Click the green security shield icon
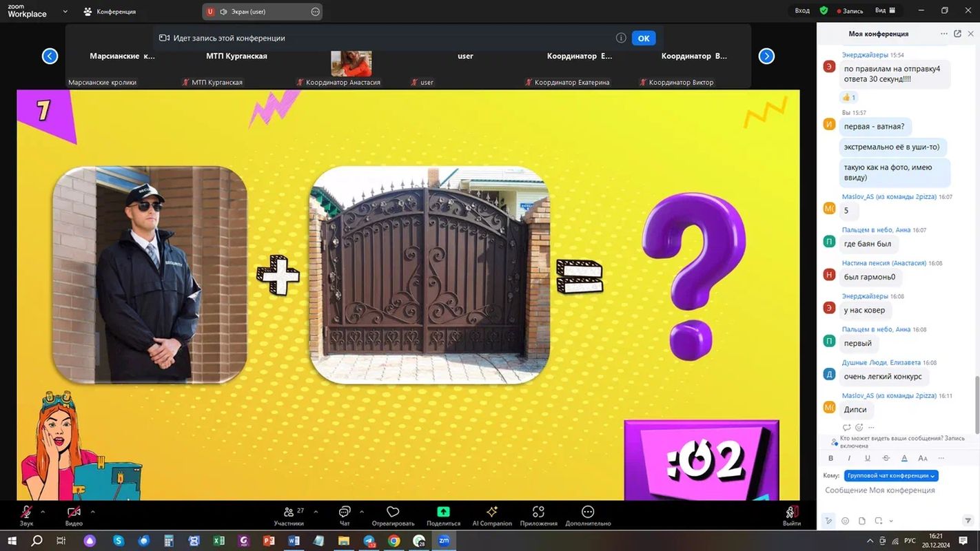Screen dimensions: 980x551 824,11
